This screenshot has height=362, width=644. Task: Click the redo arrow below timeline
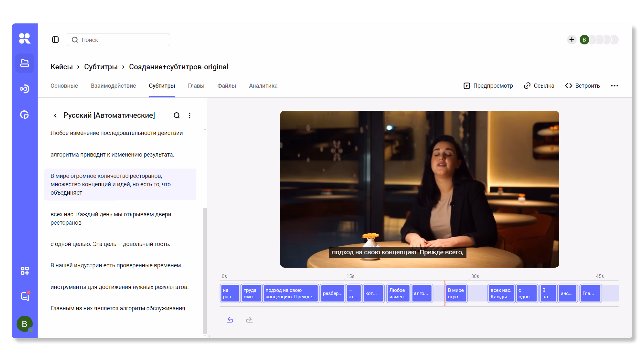pyautogui.click(x=249, y=320)
